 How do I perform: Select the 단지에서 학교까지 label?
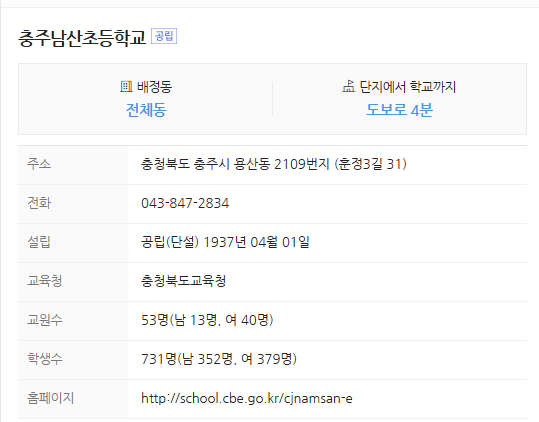tap(408, 87)
